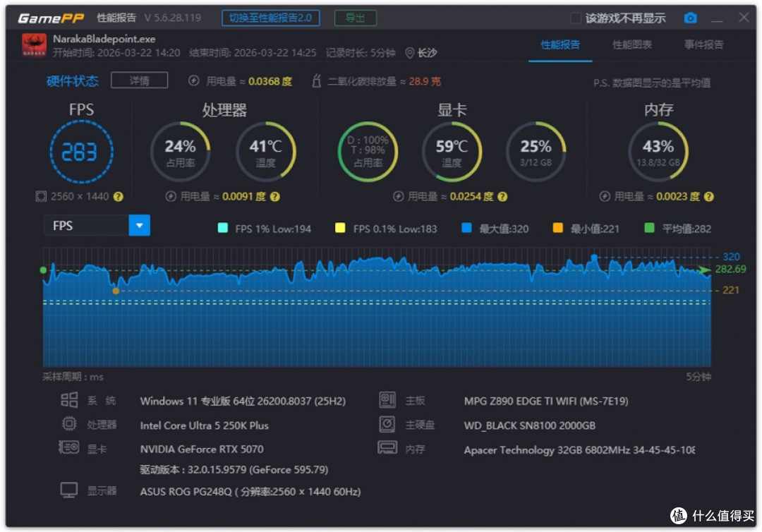762x532 pixels.
Task: Click the 主板 motherboard icon
Action: [387, 400]
